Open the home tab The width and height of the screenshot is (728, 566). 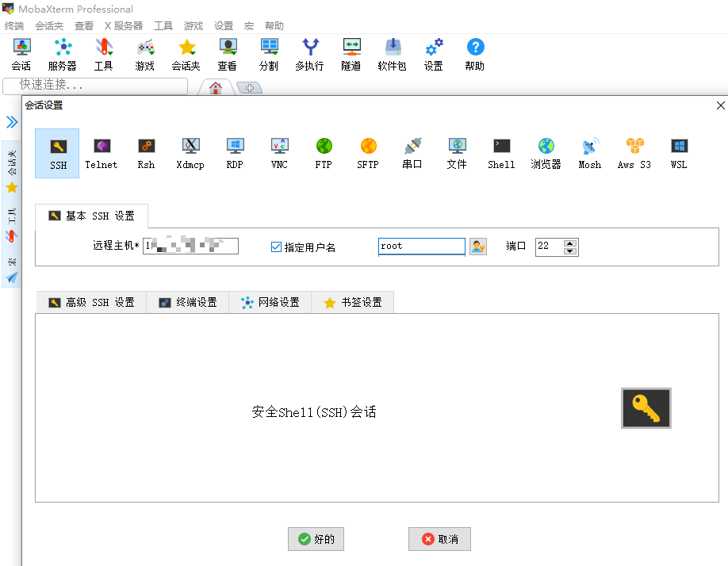(x=216, y=87)
